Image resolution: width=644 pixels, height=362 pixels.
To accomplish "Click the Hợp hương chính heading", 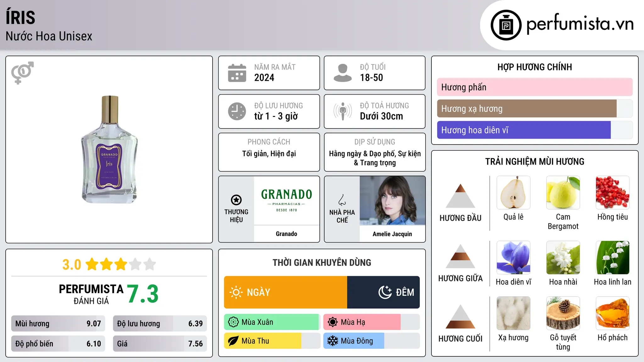I will [535, 67].
